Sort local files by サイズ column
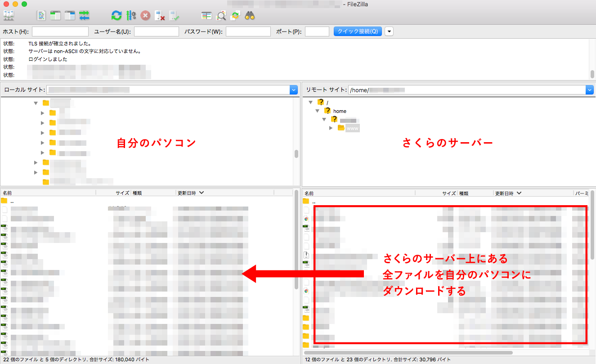Image resolution: width=596 pixels, height=364 pixels. [113, 193]
